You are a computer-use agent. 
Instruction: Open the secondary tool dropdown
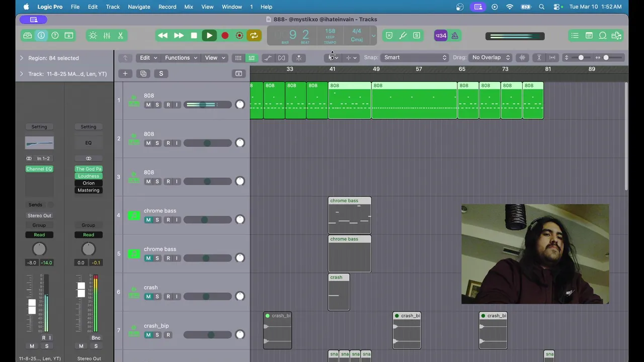point(351,58)
